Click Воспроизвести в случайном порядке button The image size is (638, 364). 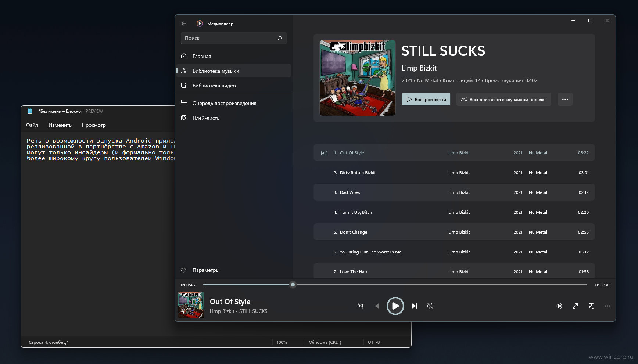tap(503, 99)
